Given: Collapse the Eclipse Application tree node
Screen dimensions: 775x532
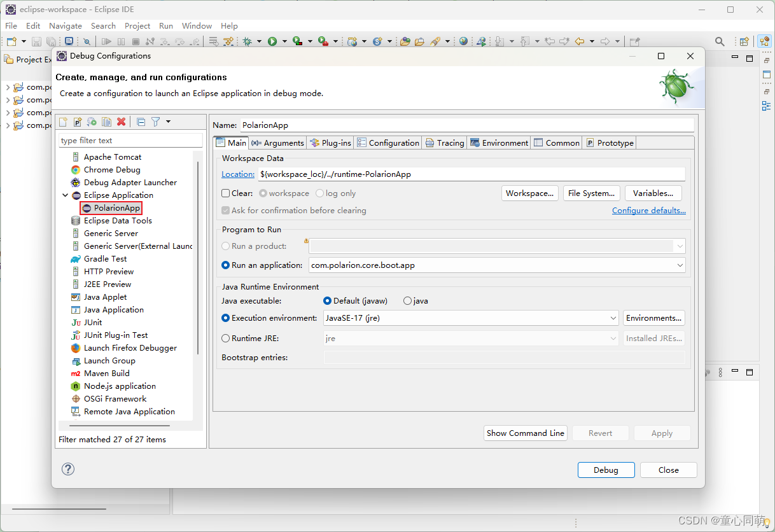Looking at the screenshot, I should click(x=65, y=195).
